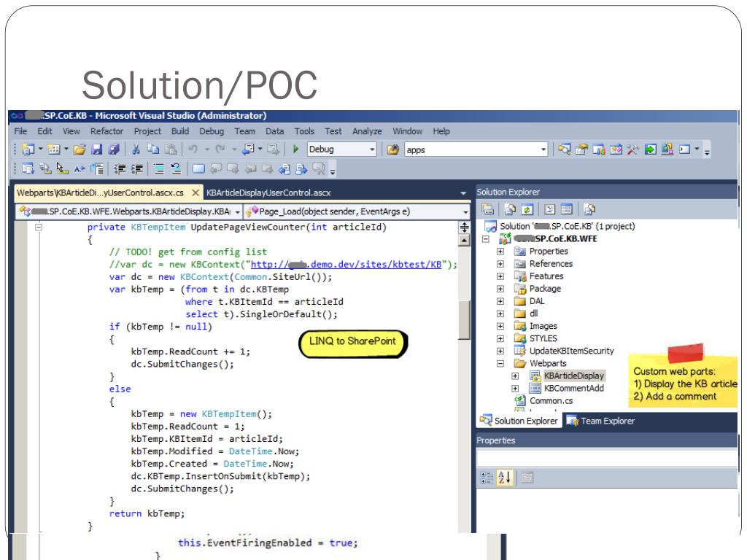747x560 pixels.
Task: Expand the Properties node in Solution Explorer
Action: pyautogui.click(x=500, y=251)
